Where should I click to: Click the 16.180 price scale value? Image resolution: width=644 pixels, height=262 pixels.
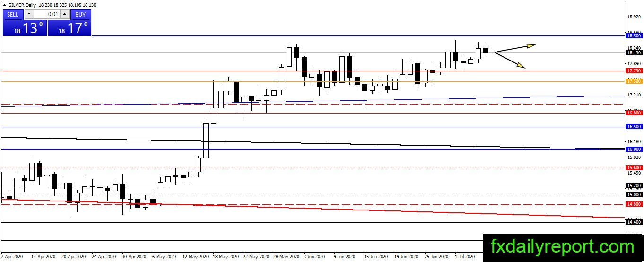click(634, 141)
